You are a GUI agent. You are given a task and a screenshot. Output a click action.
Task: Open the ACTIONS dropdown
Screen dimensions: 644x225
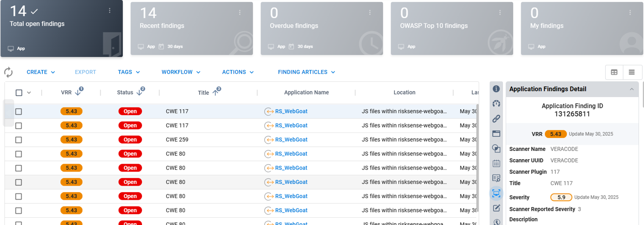click(x=238, y=72)
